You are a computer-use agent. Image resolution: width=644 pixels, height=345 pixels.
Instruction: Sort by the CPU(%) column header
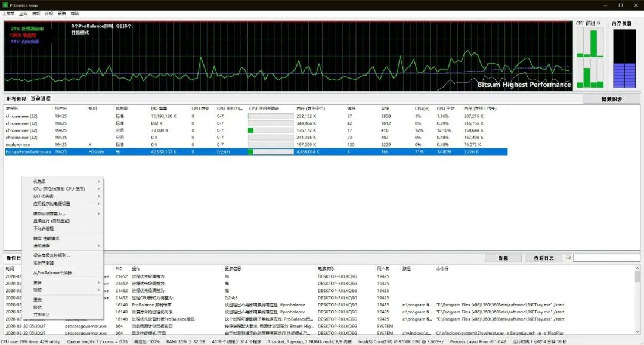(423, 108)
